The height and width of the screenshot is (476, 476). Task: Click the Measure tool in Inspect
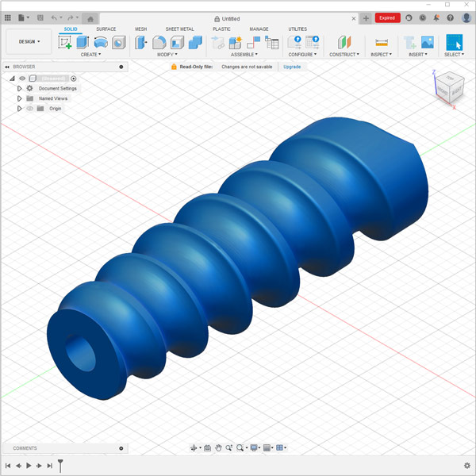pyautogui.click(x=381, y=42)
